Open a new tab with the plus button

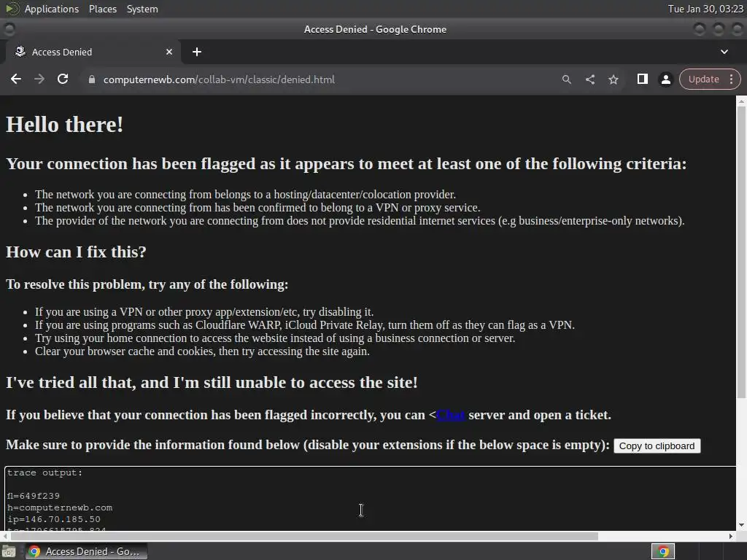pyautogui.click(x=197, y=52)
